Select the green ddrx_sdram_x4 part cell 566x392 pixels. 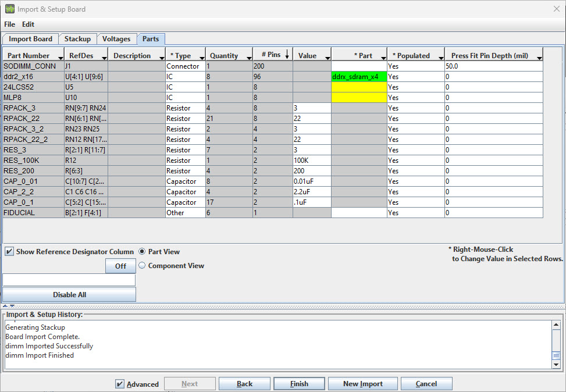(359, 77)
